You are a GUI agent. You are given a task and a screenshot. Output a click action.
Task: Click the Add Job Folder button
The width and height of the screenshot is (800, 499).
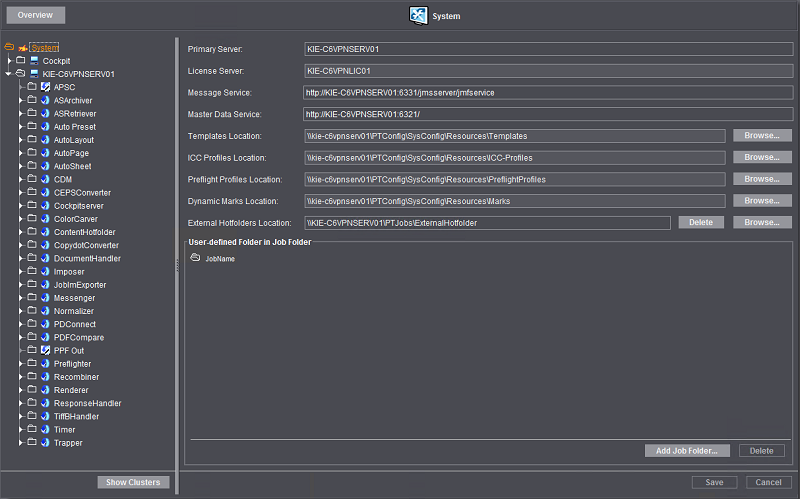pyautogui.click(x=687, y=451)
